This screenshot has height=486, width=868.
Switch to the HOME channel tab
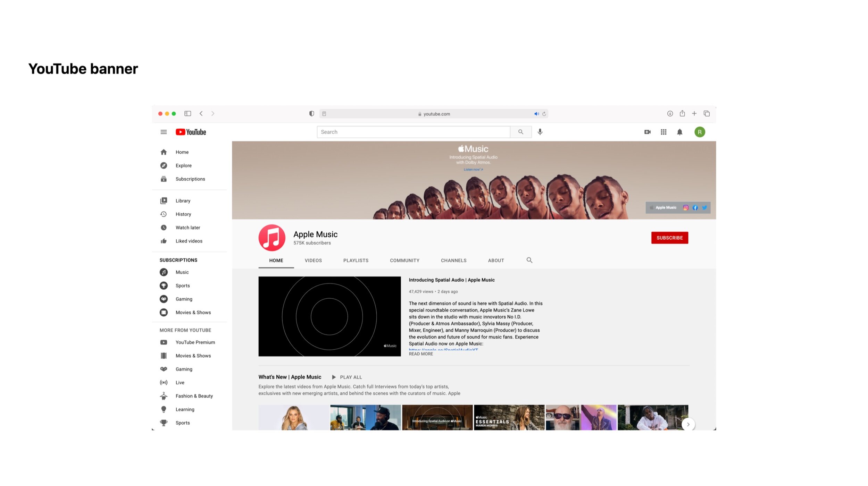pyautogui.click(x=276, y=261)
